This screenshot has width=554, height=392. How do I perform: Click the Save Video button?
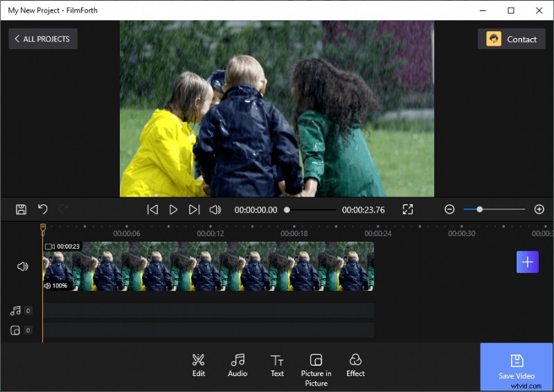tap(517, 367)
